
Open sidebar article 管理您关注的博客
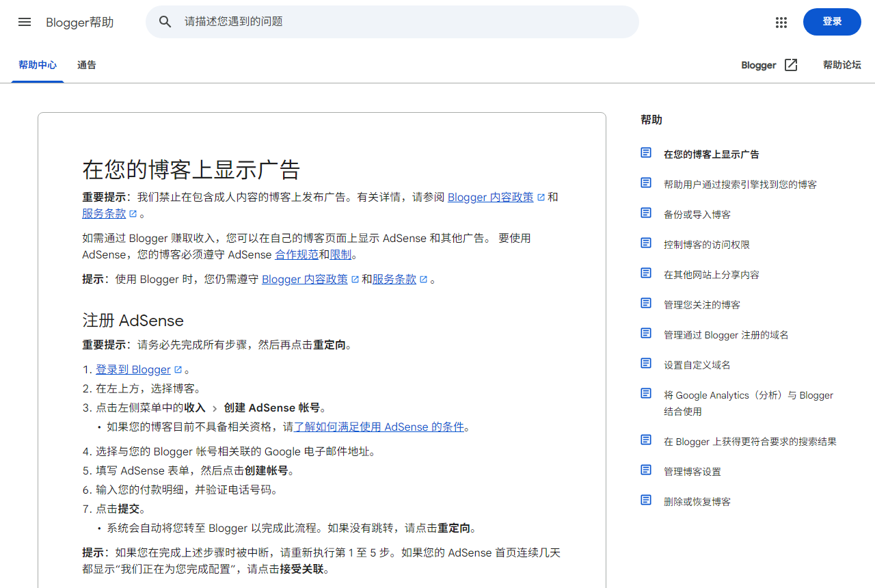pyautogui.click(x=702, y=305)
